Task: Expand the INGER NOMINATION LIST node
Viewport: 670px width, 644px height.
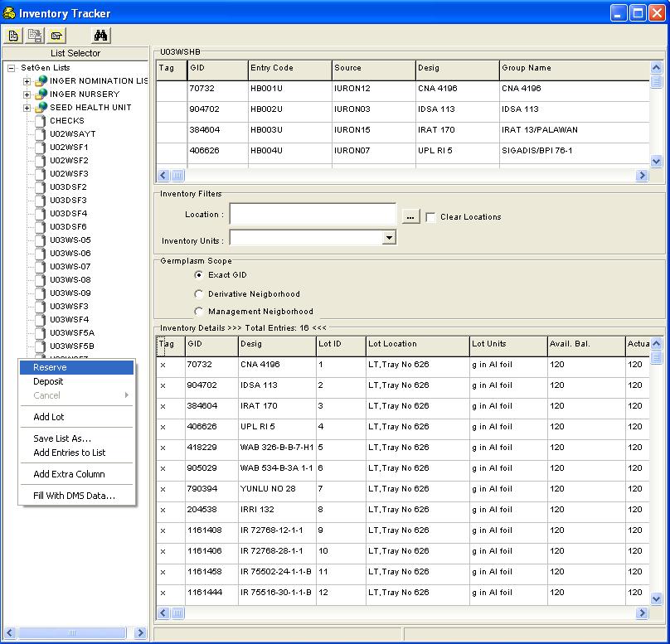Action: click(27, 81)
